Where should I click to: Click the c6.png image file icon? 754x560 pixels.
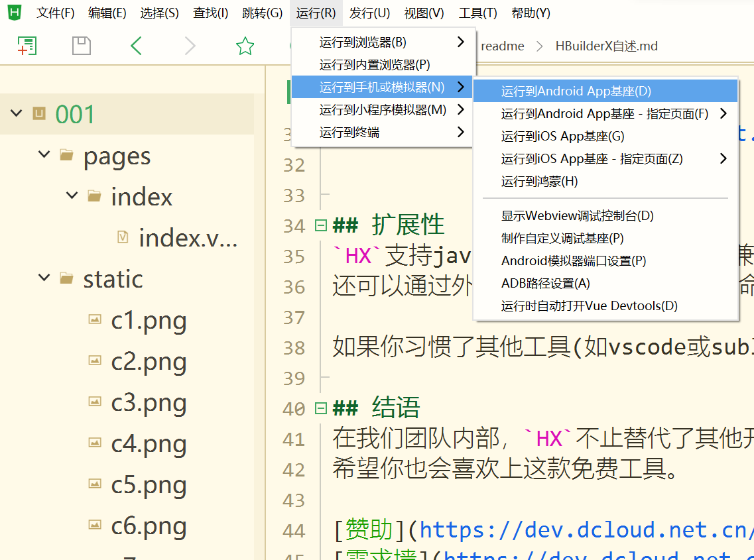[x=95, y=524]
